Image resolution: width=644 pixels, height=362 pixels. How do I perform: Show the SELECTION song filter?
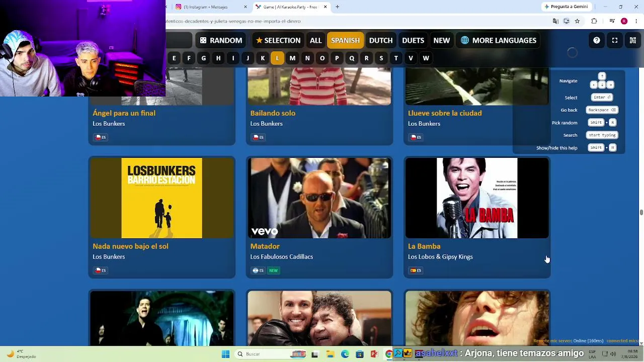tap(278, 40)
